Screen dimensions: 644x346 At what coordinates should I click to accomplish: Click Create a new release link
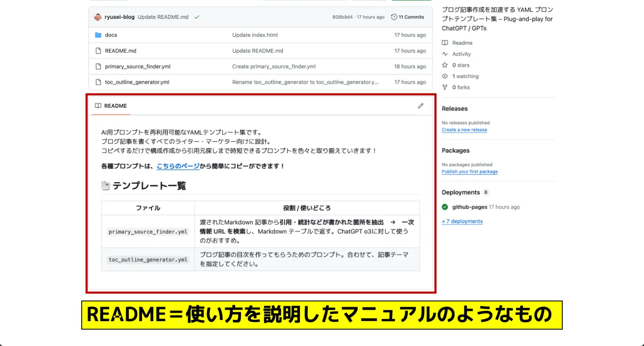tap(464, 130)
